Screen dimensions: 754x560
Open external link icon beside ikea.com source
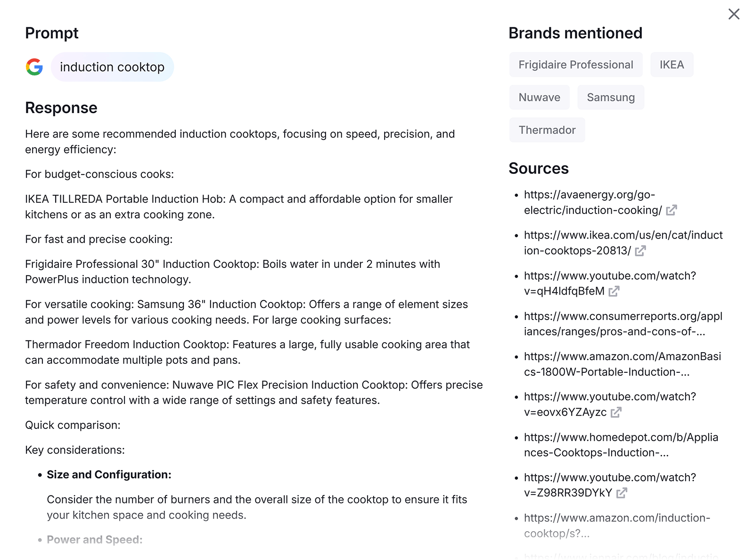[640, 251]
